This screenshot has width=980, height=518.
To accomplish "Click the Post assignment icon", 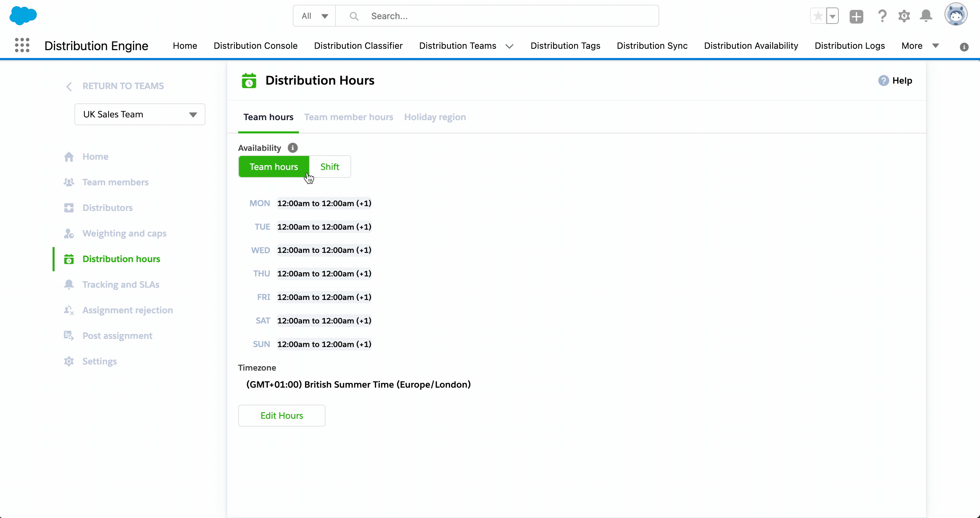I will click(69, 335).
